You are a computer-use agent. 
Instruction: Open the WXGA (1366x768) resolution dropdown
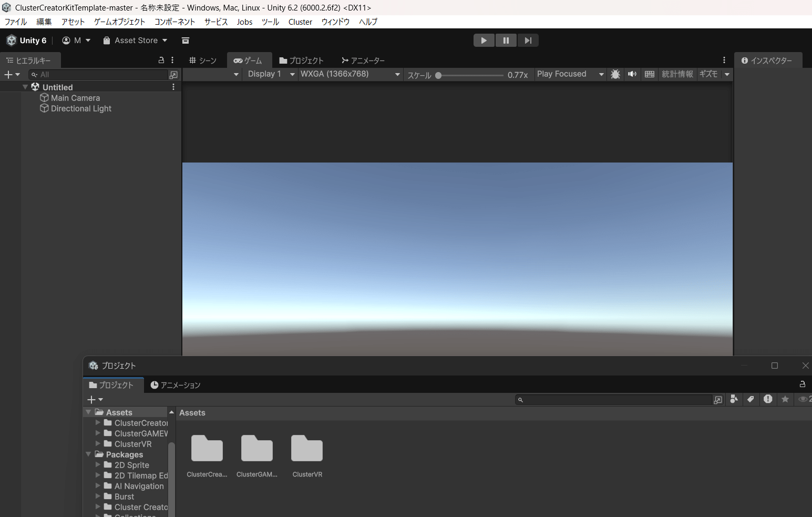pos(350,74)
